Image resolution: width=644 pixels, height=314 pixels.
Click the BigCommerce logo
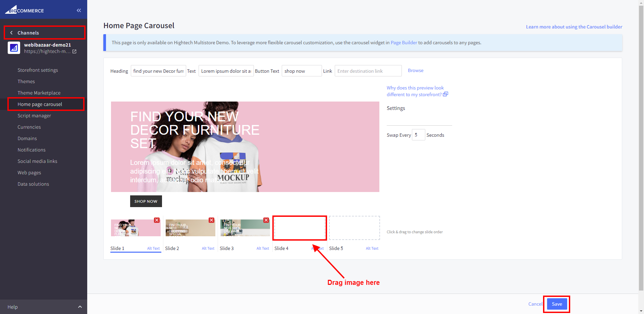pos(24,10)
